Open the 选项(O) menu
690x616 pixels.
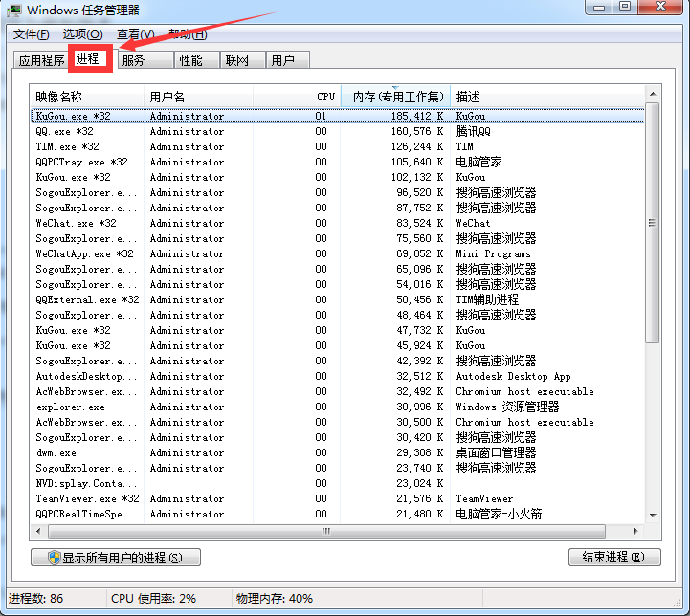[x=82, y=34]
